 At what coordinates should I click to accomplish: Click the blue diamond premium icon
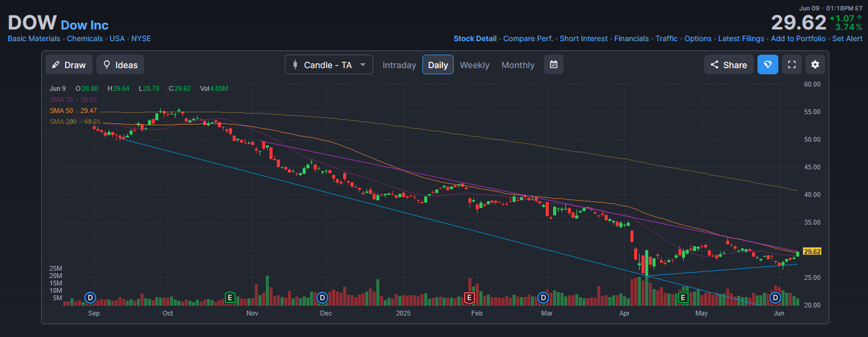767,65
